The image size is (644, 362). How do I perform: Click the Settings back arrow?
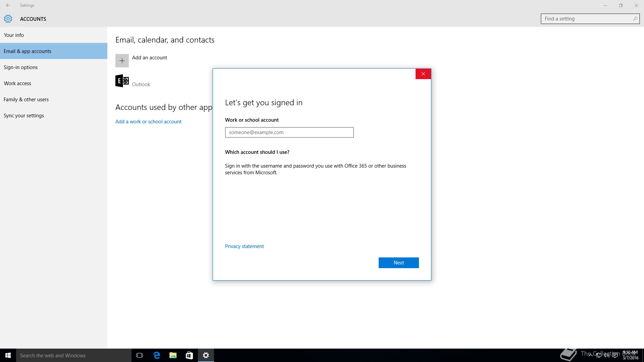click(x=8, y=5)
